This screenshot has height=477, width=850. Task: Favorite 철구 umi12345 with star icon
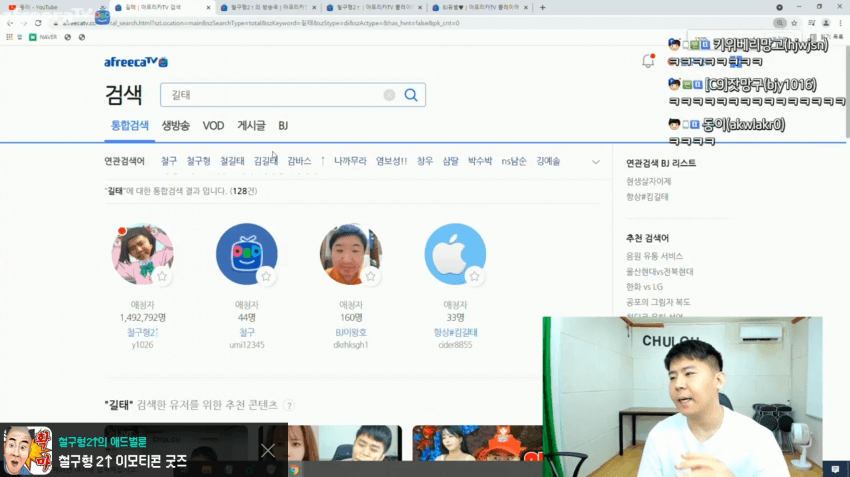coord(266,276)
